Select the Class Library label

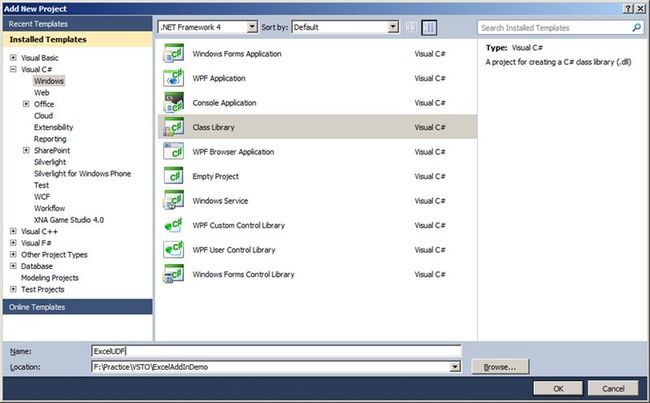tap(213, 127)
